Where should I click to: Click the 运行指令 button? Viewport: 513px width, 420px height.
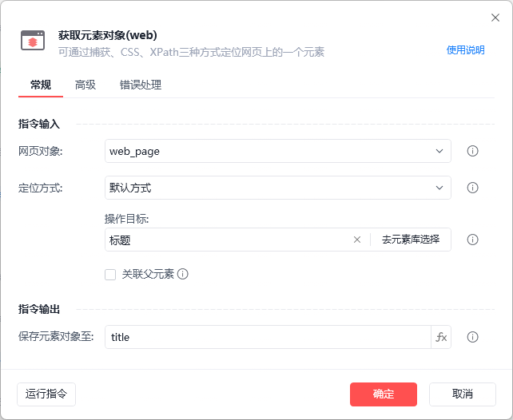46,394
